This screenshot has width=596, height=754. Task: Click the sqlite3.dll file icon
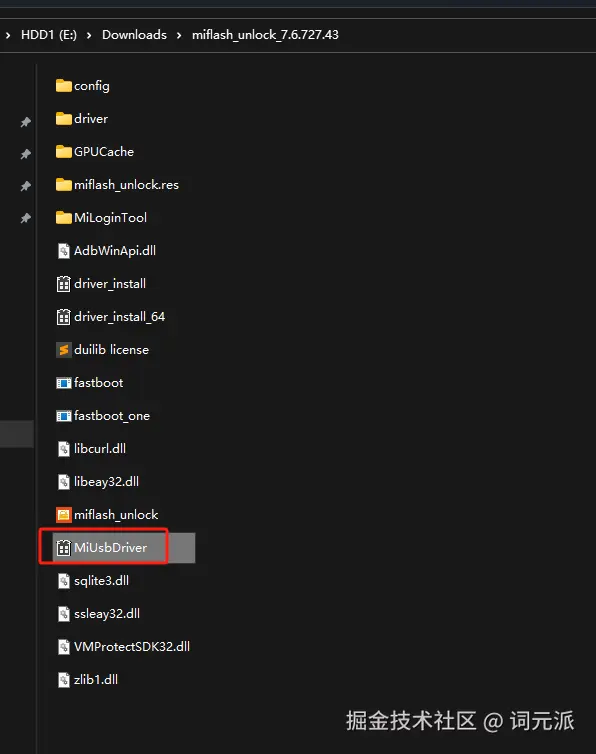pyautogui.click(x=63, y=581)
